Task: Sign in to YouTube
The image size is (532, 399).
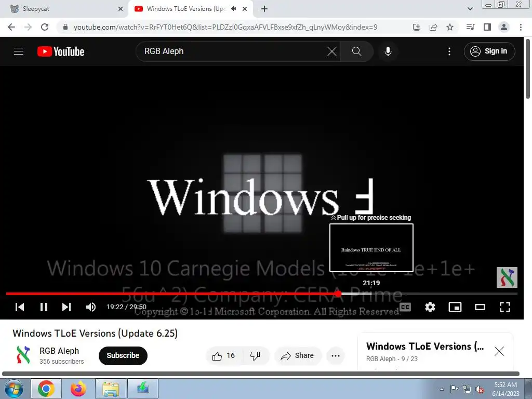Action: 489,51
